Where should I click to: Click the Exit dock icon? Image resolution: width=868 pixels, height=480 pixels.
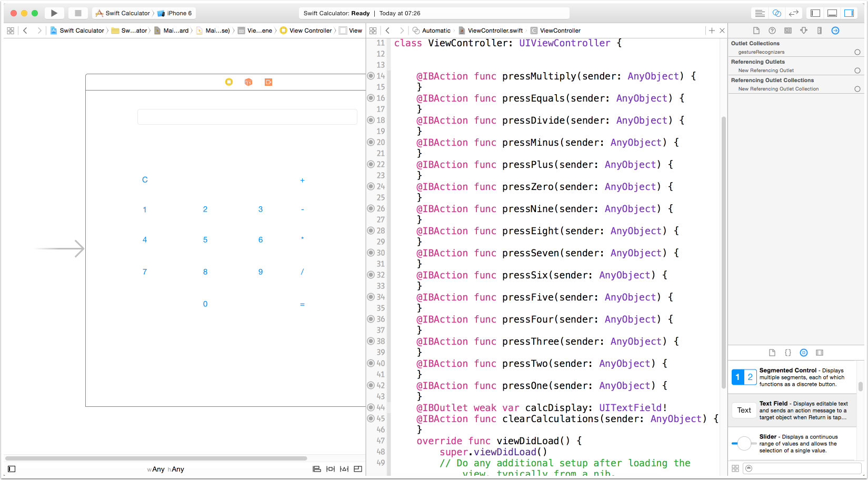pyautogui.click(x=268, y=82)
